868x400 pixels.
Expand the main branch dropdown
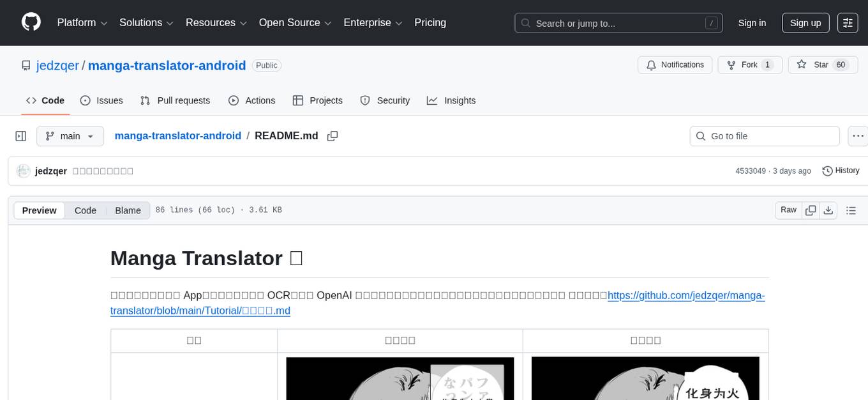point(70,136)
